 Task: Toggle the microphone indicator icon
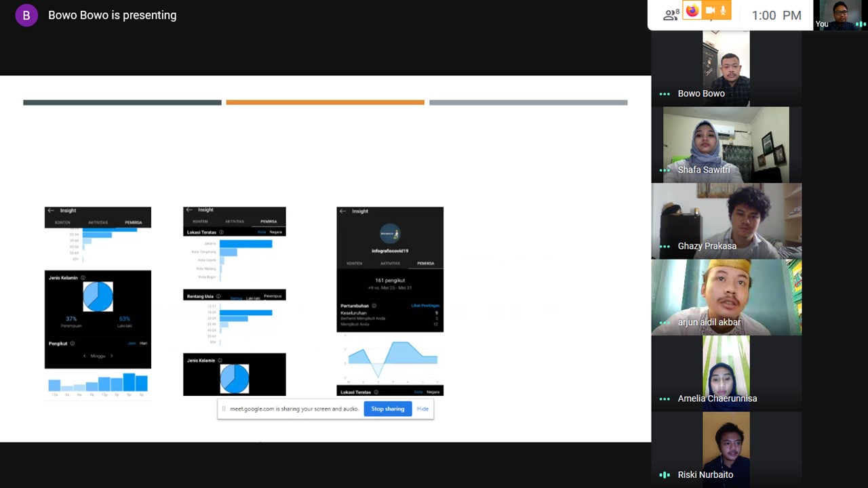click(724, 10)
